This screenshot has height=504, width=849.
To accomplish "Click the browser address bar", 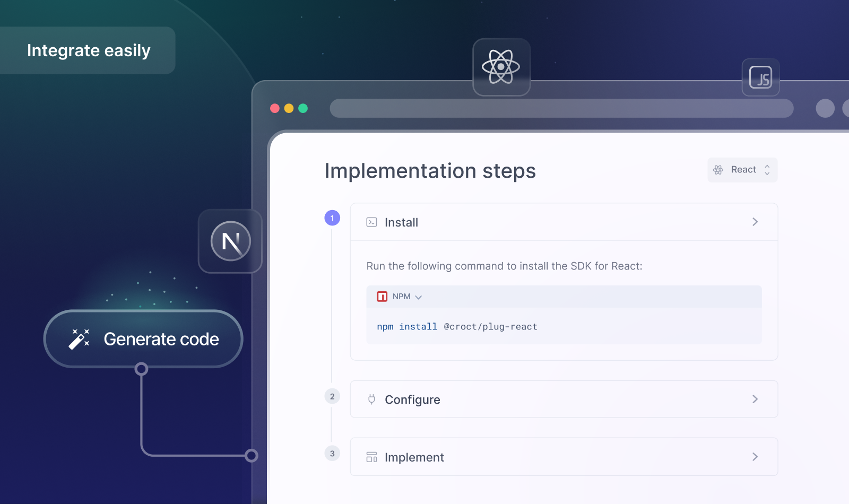I will [561, 108].
